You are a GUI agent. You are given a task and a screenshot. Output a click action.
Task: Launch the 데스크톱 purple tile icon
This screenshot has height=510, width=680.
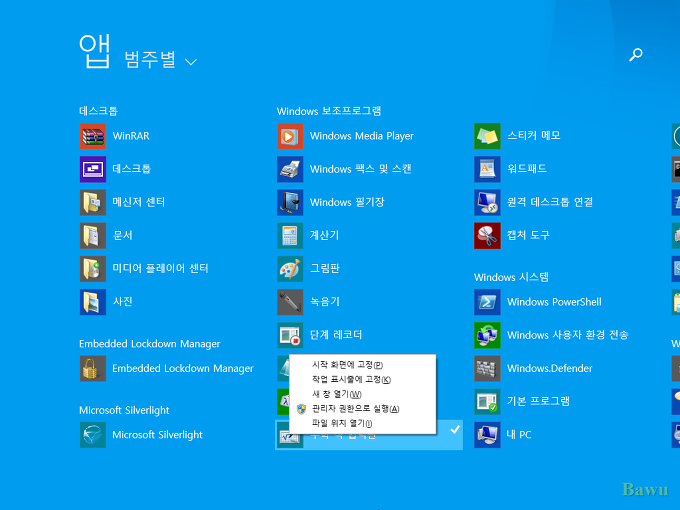[x=93, y=169]
